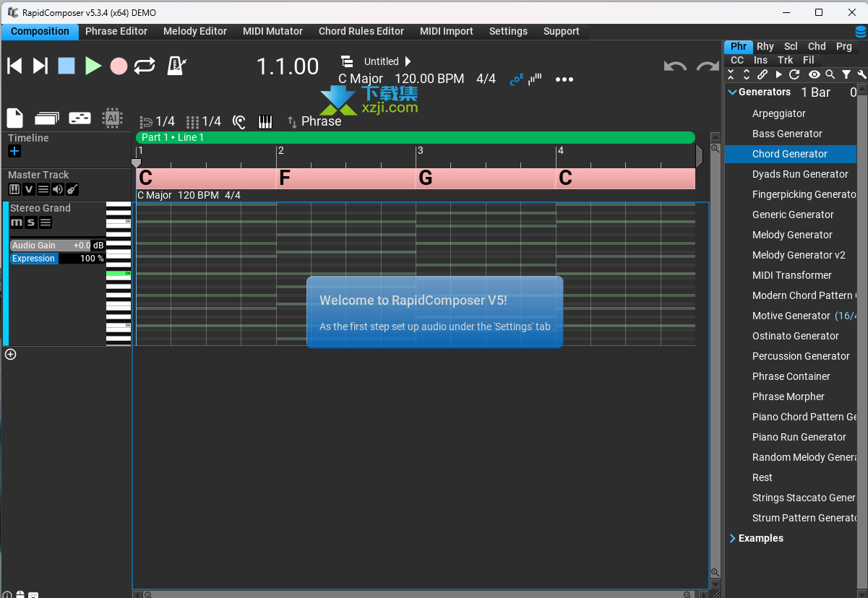
Task: Open the browser filter funnel icon
Action: (846, 74)
